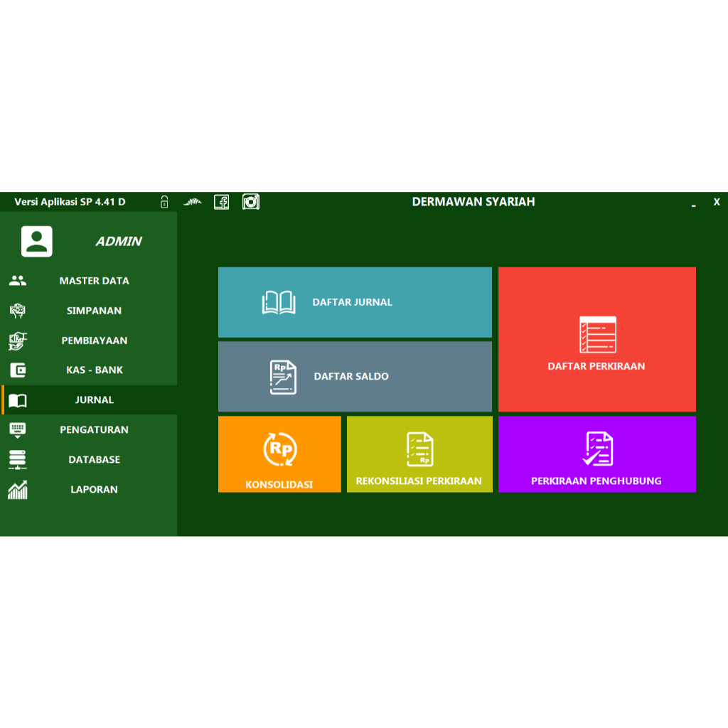Viewport: 728px width, 728px height.
Task: Open the DAFTAR PERKIRAAN tile
Action: pos(597,339)
